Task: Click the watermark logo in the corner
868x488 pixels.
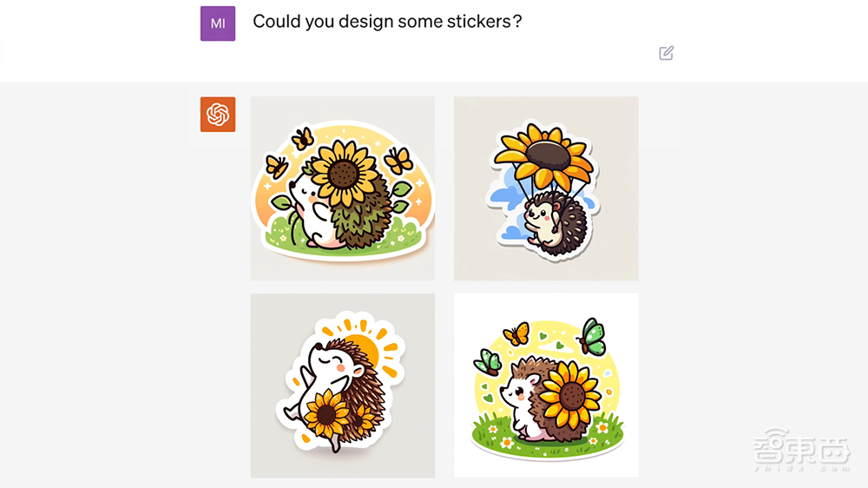Action: [801, 449]
